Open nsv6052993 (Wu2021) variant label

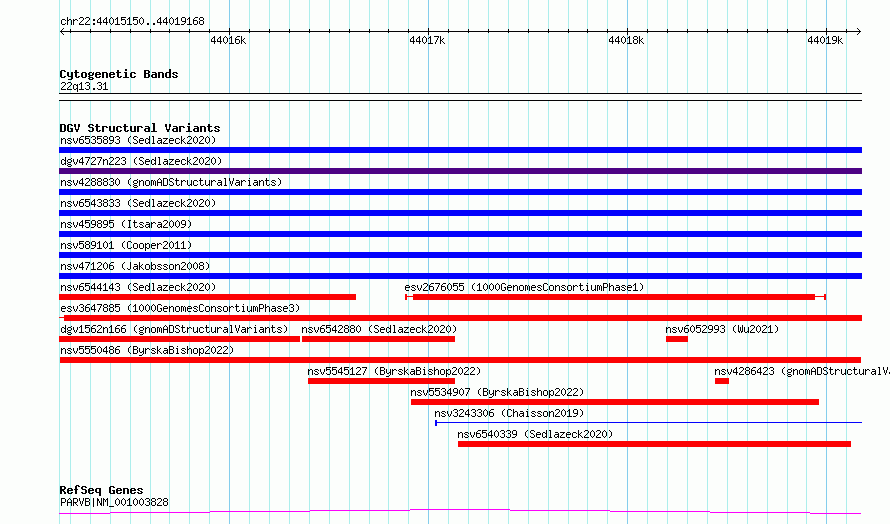tap(722, 329)
